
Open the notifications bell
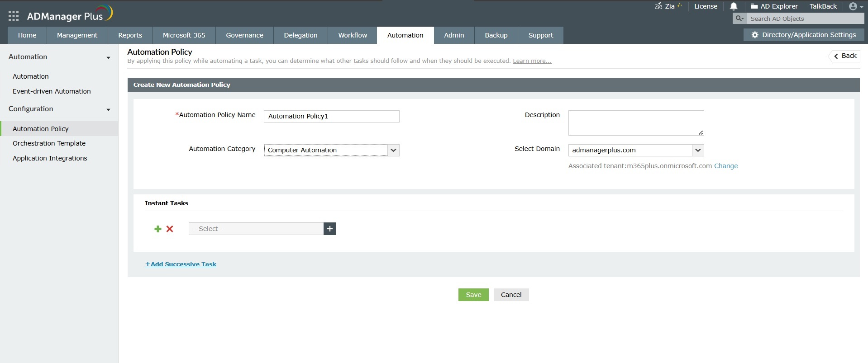pyautogui.click(x=734, y=6)
